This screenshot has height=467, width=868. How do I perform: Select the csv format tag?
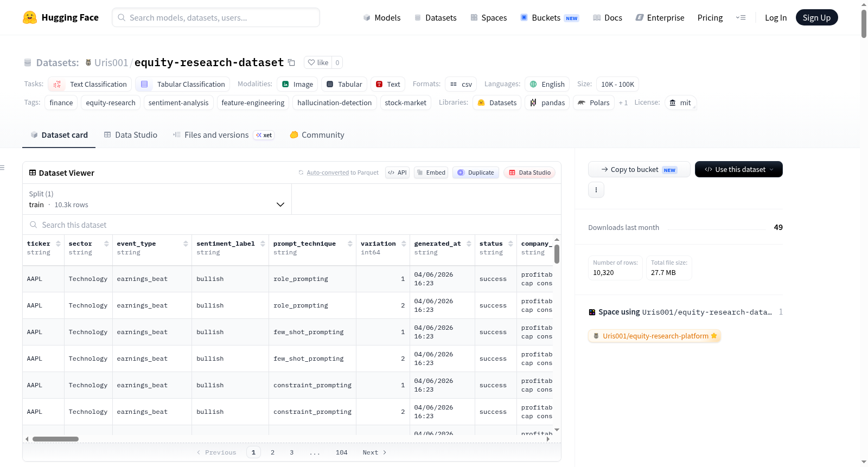tap(461, 84)
